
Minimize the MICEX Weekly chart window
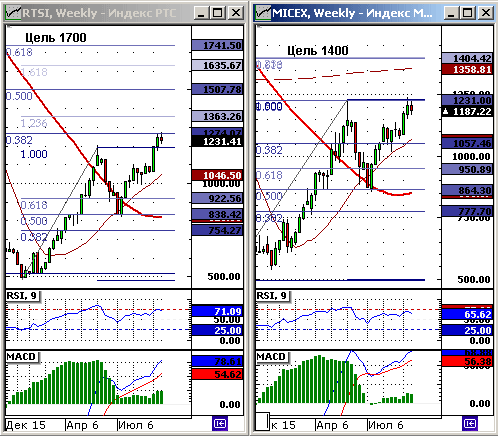coord(451,13)
